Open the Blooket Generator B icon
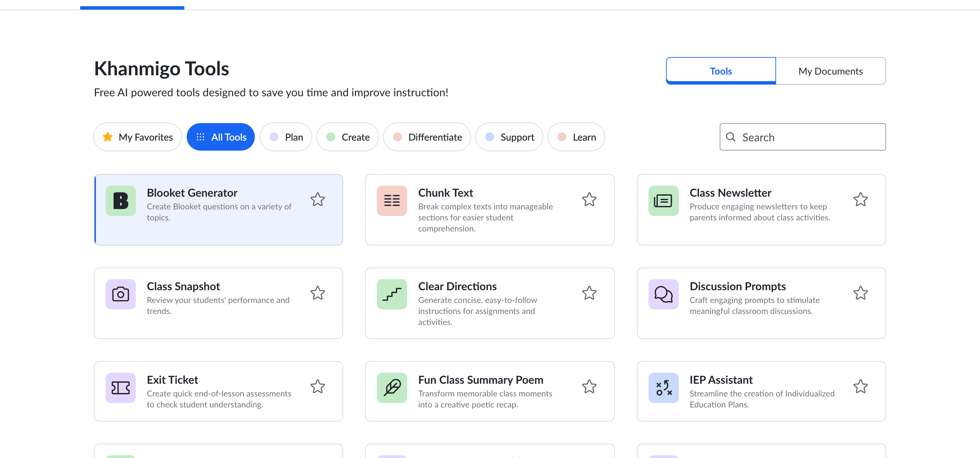This screenshot has width=980, height=458. point(121,201)
